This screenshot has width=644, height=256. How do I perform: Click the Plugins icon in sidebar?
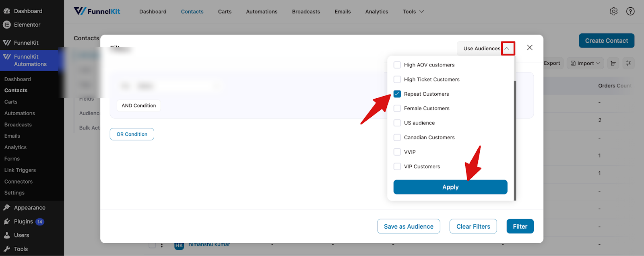click(7, 221)
